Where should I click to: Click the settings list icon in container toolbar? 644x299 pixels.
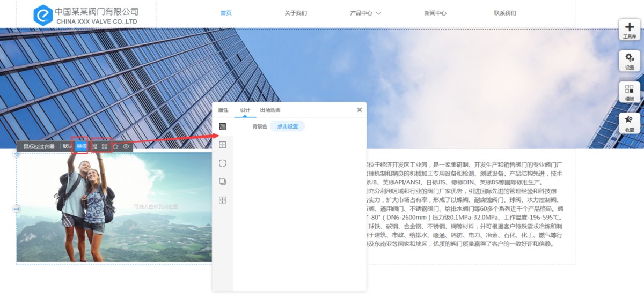[94, 146]
